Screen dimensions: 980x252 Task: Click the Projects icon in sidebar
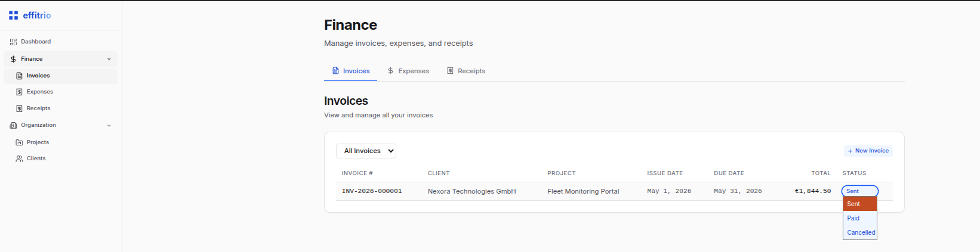pyautogui.click(x=19, y=142)
